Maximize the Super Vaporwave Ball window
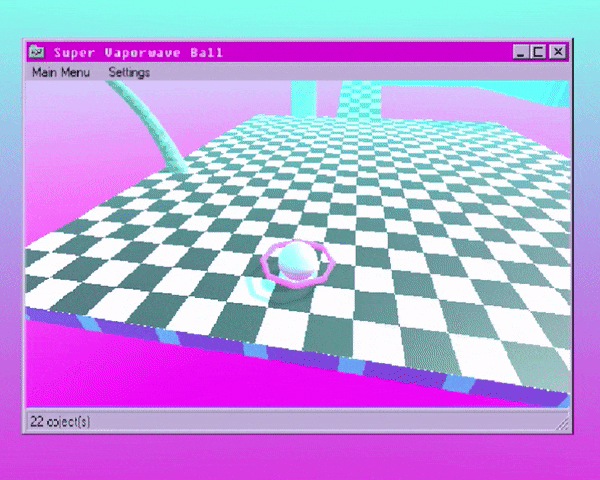The height and width of the screenshot is (480, 600). 538,52
